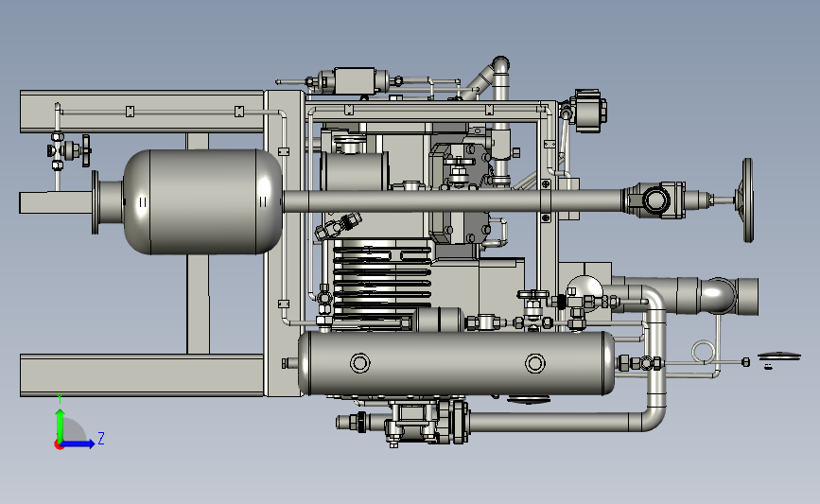
Task: Select the large handwheel at the right pipe end
Action: pyautogui.click(x=748, y=200)
